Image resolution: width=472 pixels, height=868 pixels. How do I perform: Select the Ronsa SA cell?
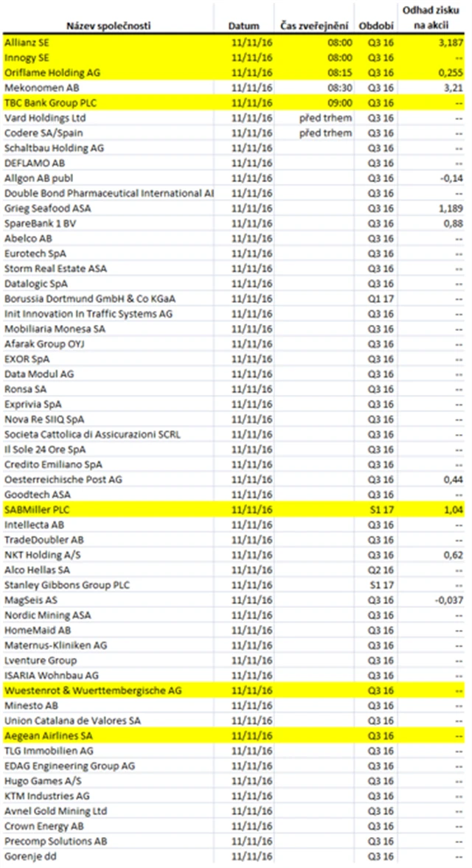tap(26, 389)
